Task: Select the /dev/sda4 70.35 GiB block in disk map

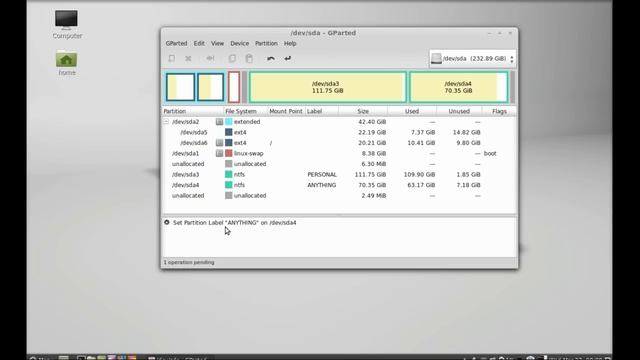Action: (459, 87)
